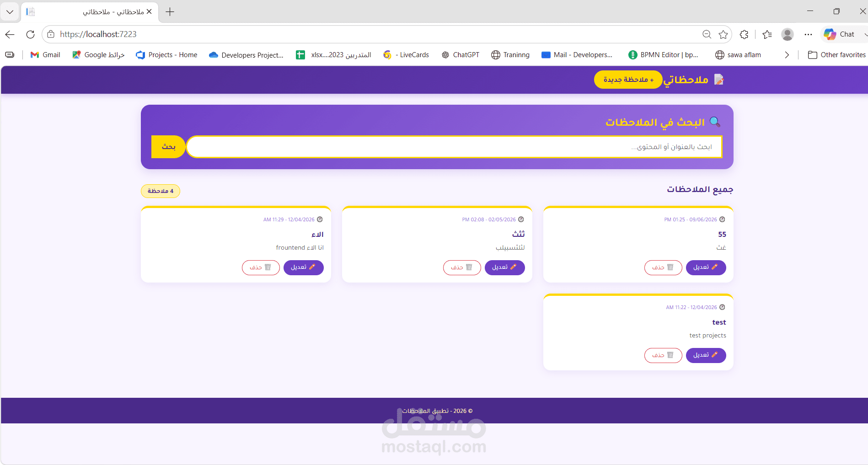
Task: Go back with the browser back arrow
Action: 10,34
